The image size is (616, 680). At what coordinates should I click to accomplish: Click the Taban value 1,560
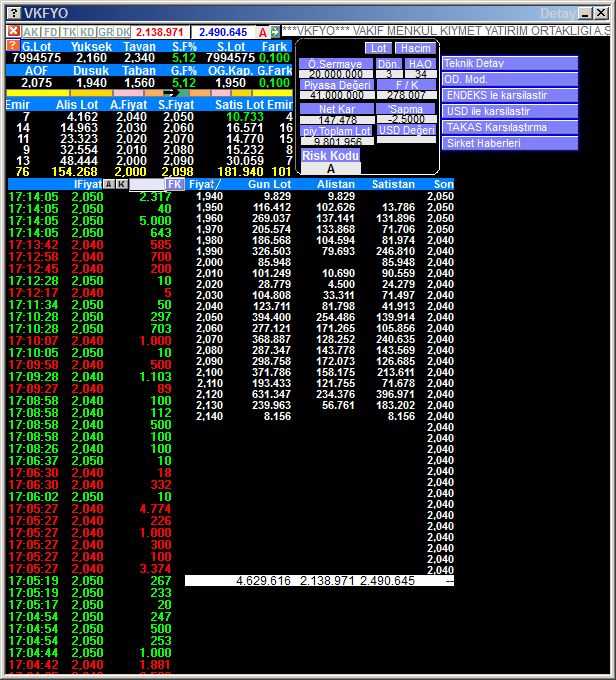pos(139,83)
